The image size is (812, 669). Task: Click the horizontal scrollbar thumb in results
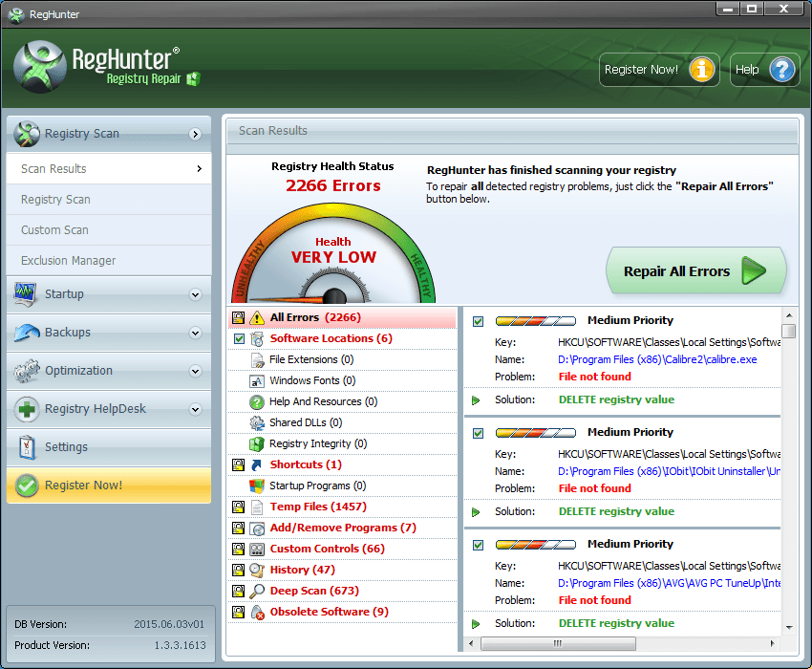point(558,643)
